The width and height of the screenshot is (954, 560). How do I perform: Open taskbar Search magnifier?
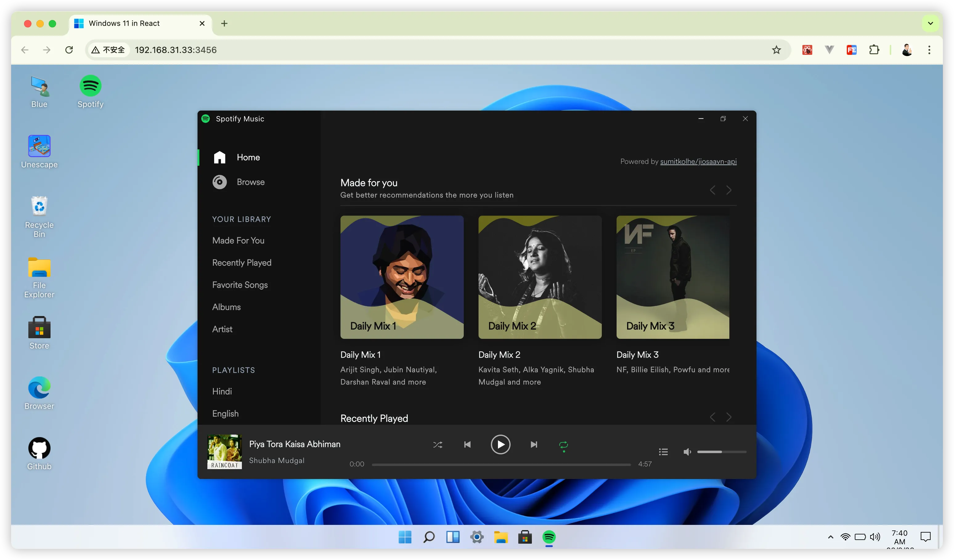pyautogui.click(x=429, y=537)
